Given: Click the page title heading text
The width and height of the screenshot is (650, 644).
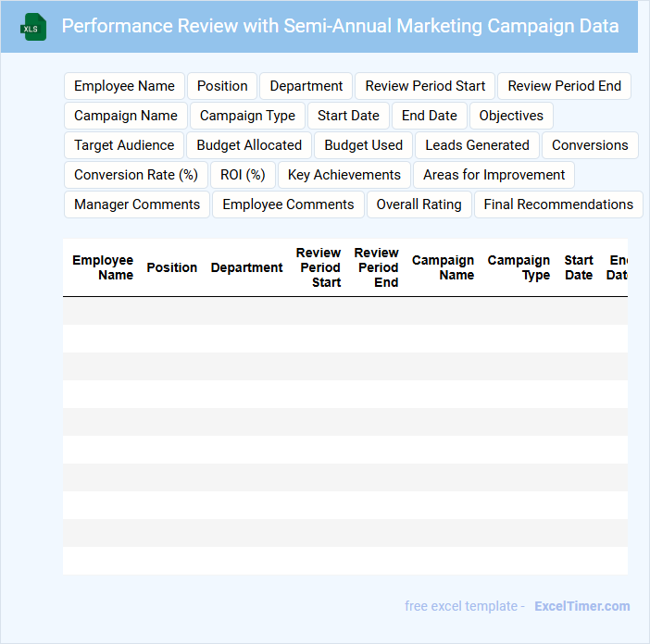Looking at the screenshot, I should pos(340,26).
